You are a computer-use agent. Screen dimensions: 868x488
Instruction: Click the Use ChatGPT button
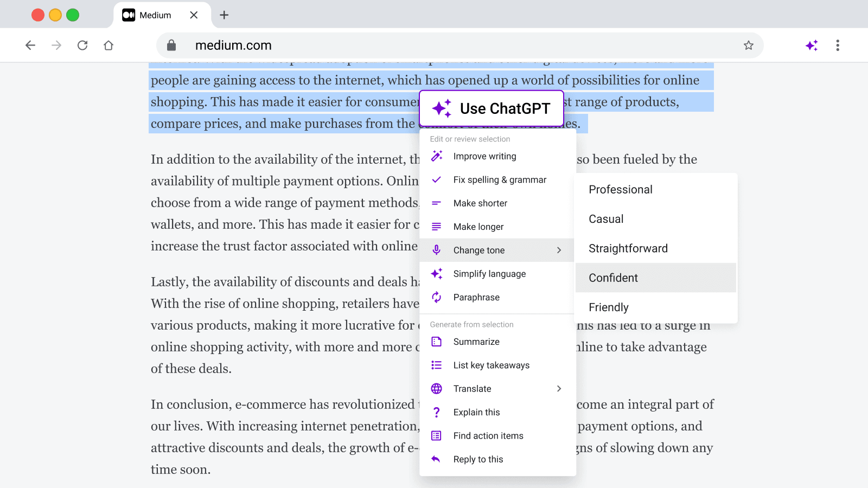point(492,108)
